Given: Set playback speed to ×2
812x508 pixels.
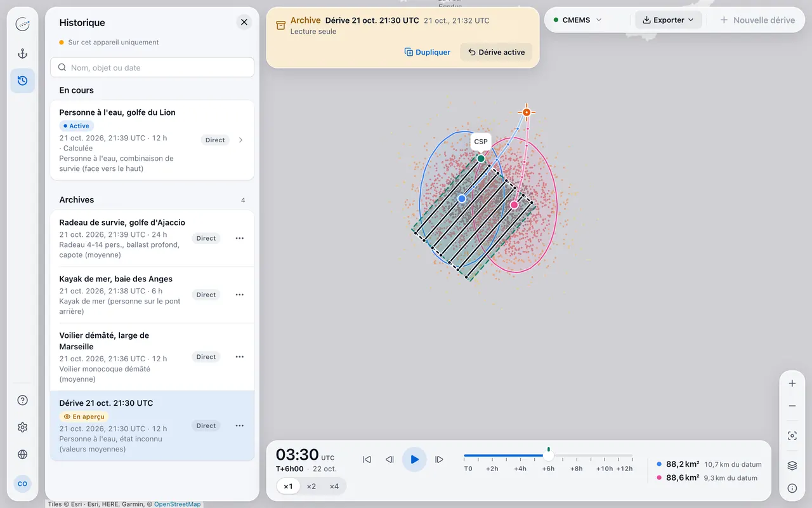Looking at the screenshot, I should tap(311, 486).
